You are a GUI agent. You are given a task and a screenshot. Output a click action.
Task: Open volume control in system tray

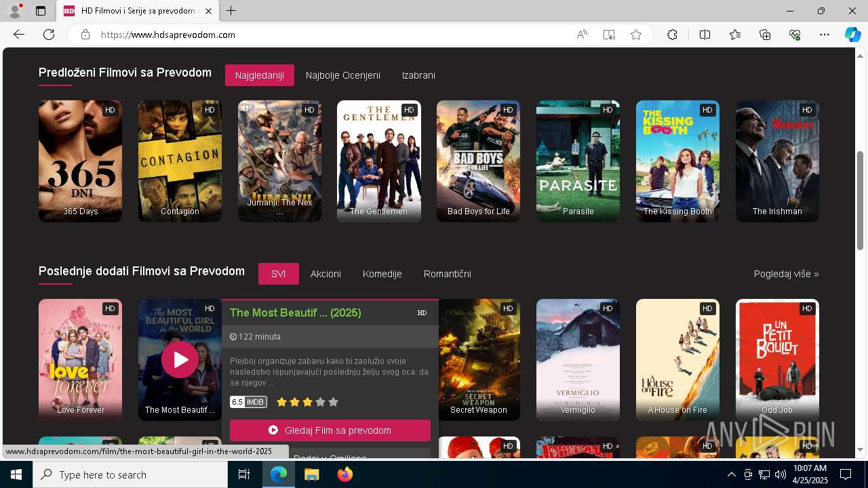781,474
